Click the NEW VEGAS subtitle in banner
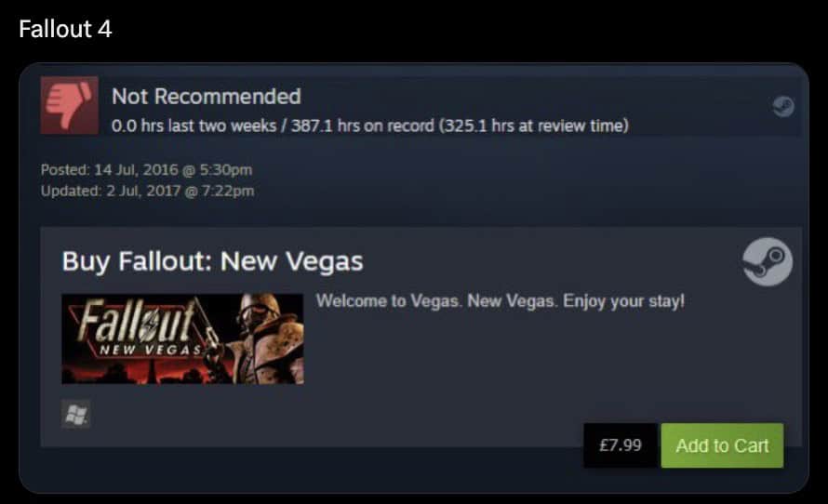The image size is (828, 504). [x=151, y=350]
